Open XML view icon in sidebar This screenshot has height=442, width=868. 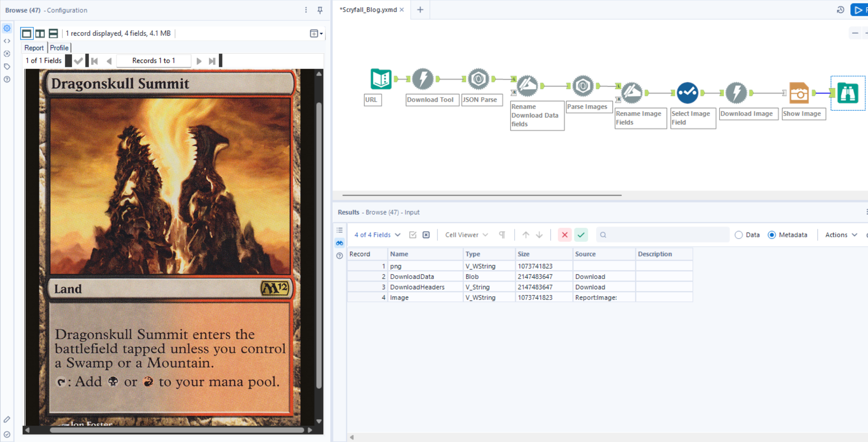[x=7, y=41]
